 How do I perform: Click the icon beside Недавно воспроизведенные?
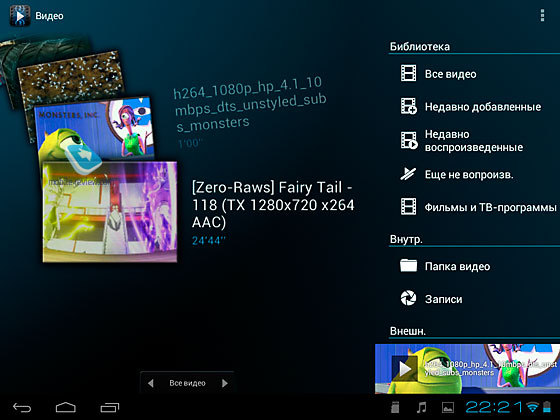coord(409,140)
